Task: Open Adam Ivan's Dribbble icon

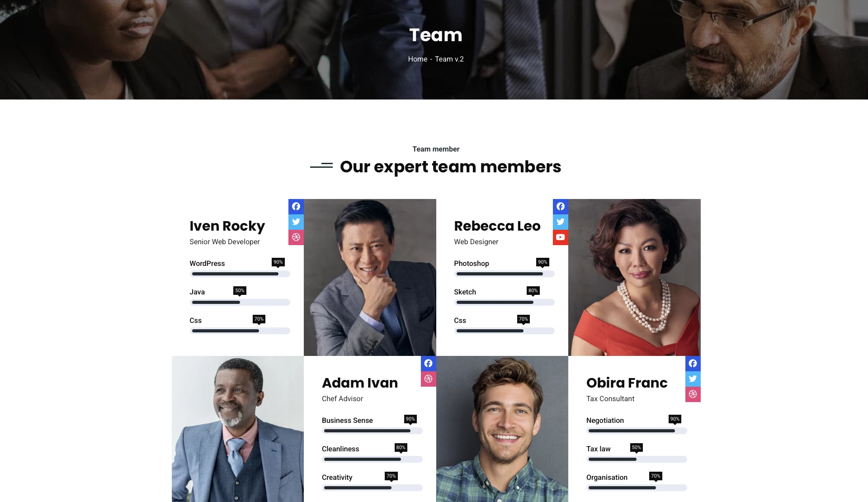Action: point(429,379)
